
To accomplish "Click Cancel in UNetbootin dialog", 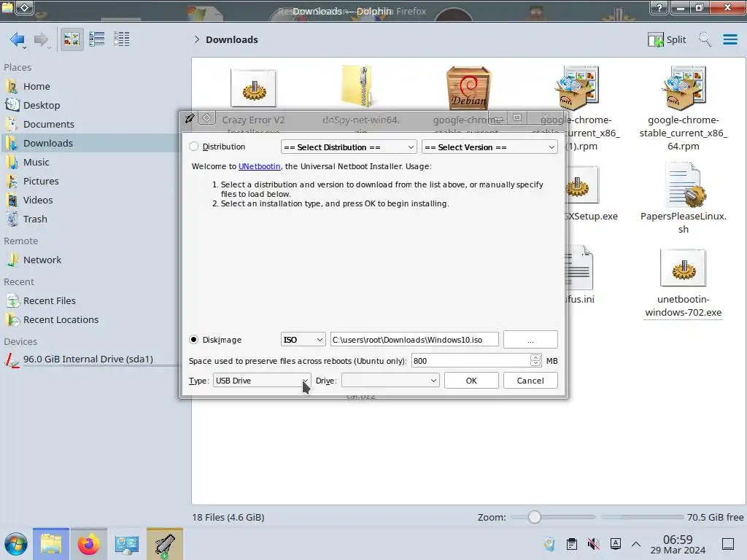I will [x=530, y=381].
